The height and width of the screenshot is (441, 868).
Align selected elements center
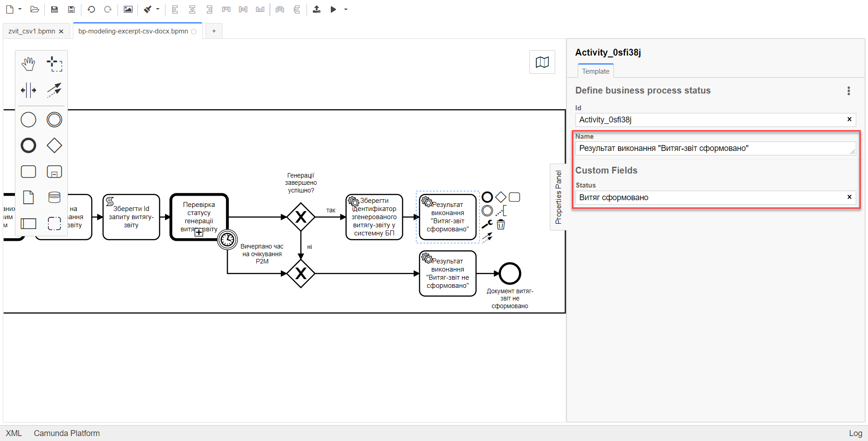pyautogui.click(x=192, y=9)
